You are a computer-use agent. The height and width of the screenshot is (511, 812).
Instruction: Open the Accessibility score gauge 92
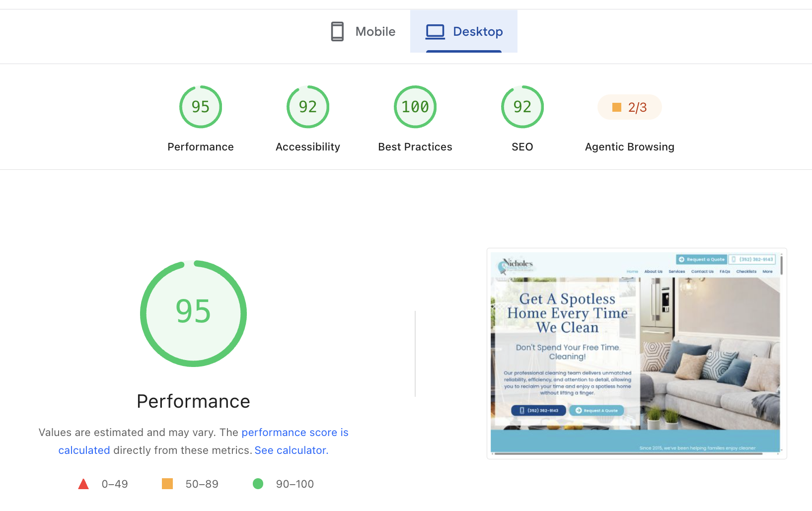[x=308, y=107]
